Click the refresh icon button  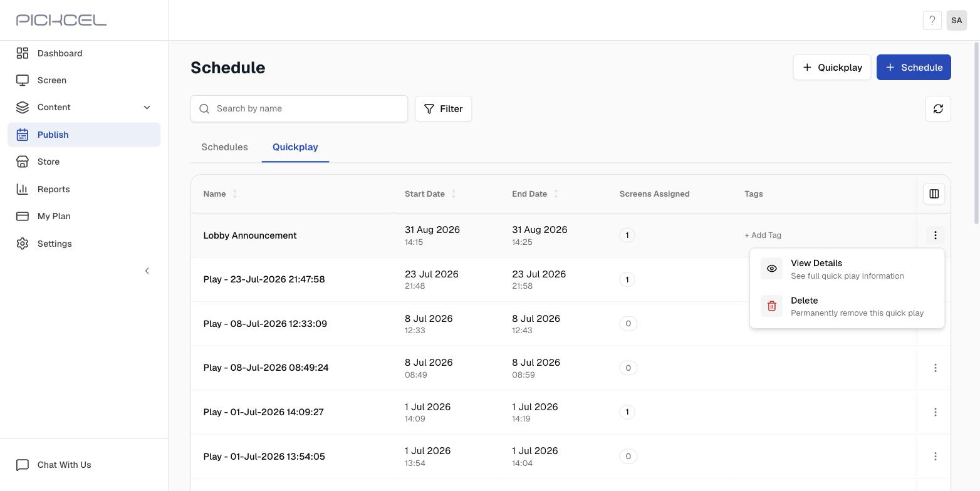point(938,109)
